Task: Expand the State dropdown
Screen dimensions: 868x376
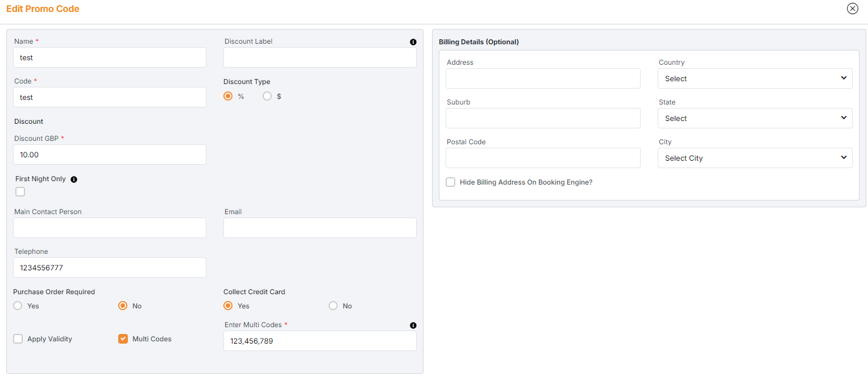Action: (x=754, y=119)
